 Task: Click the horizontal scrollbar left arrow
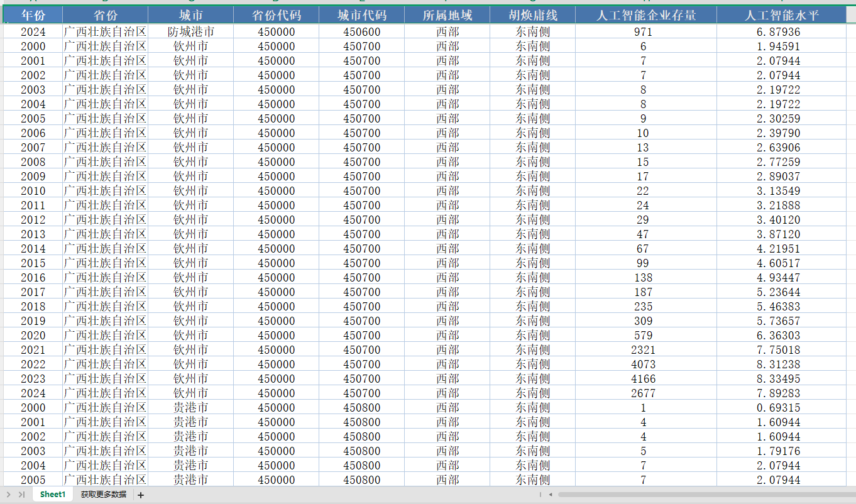pos(551,495)
